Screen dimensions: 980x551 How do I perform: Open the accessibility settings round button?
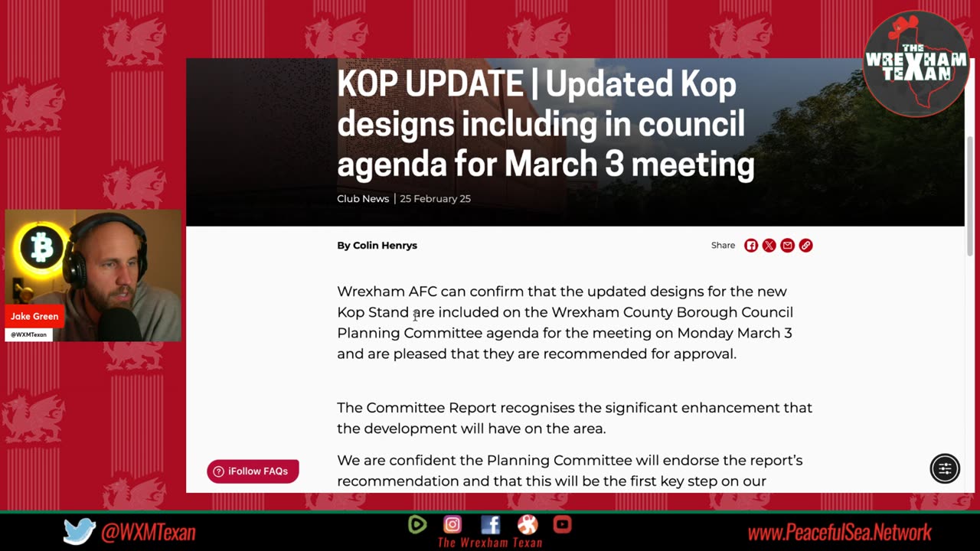[945, 468]
